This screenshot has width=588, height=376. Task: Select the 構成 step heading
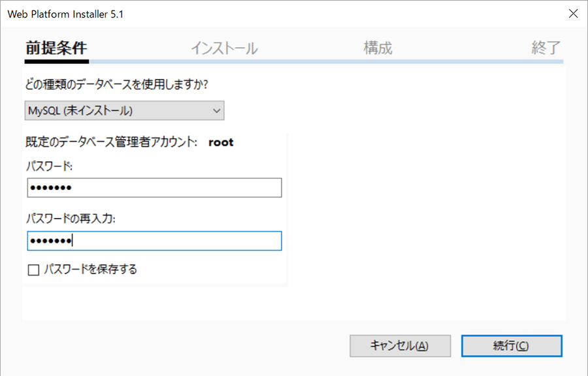(x=378, y=48)
